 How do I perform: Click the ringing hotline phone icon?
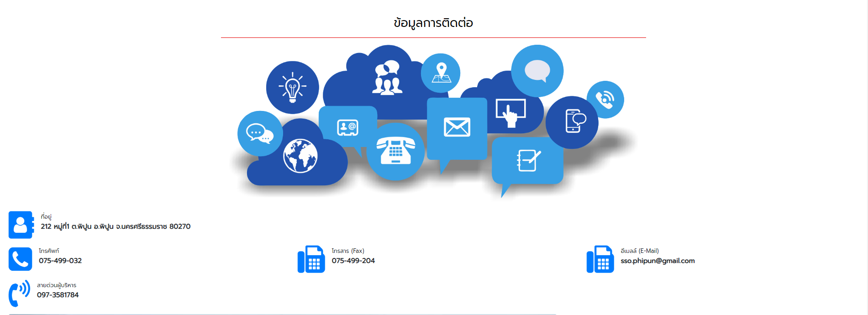tap(19, 293)
